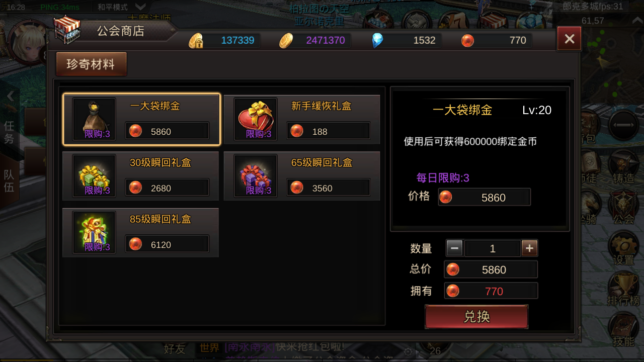
Task: Select the 新手缓恢礼盒 heart gift box icon
Action: click(256, 119)
